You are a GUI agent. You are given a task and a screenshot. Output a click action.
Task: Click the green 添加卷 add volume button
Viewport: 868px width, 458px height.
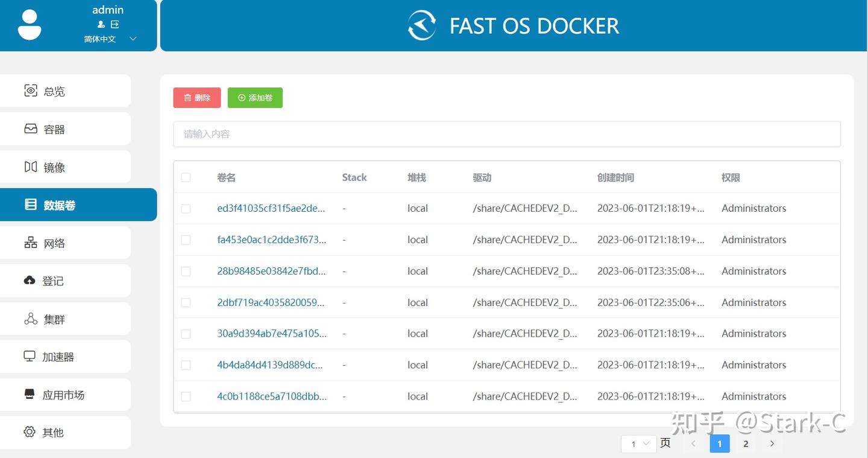[x=255, y=97]
